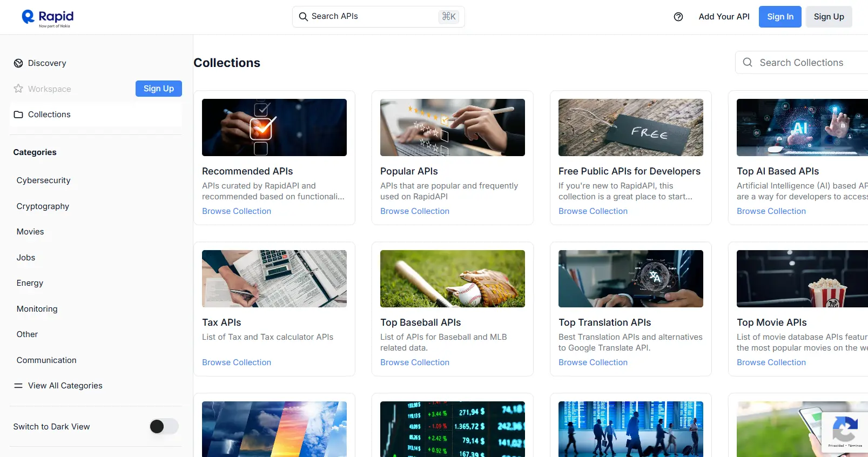
Task: Click the View All Categories list icon
Action: tap(18, 386)
